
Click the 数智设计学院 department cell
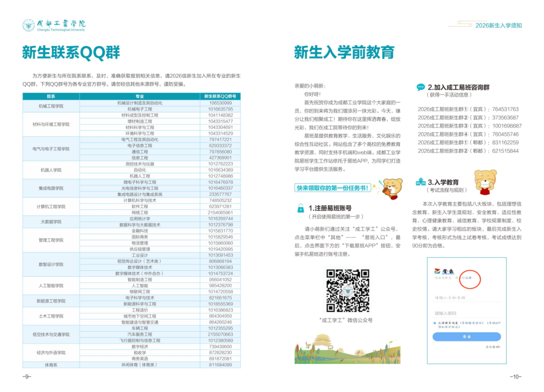tap(51, 265)
